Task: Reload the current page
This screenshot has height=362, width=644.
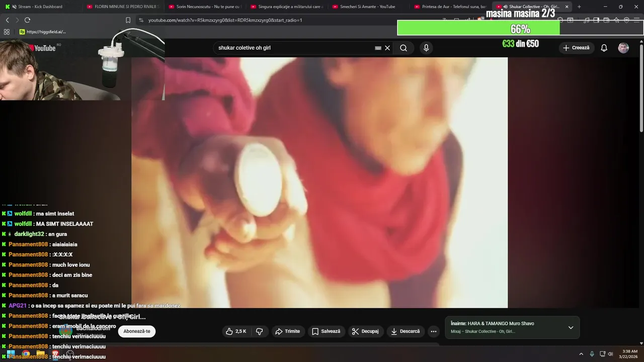Action: [27, 20]
